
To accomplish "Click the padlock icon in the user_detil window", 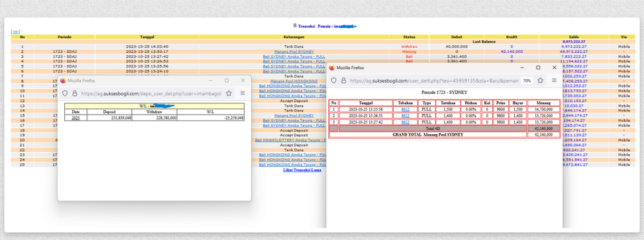I will (x=343, y=81).
